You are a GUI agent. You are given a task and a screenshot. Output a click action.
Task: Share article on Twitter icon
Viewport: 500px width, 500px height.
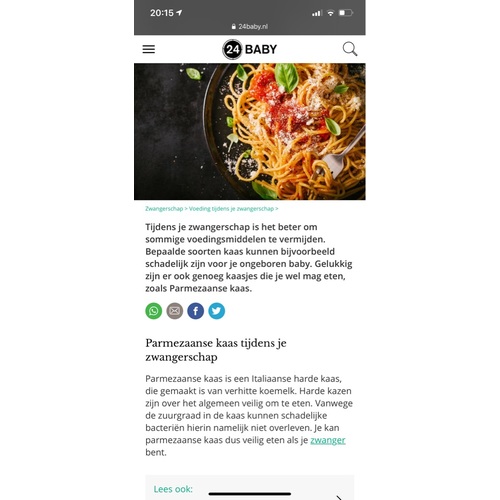[x=217, y=311]
